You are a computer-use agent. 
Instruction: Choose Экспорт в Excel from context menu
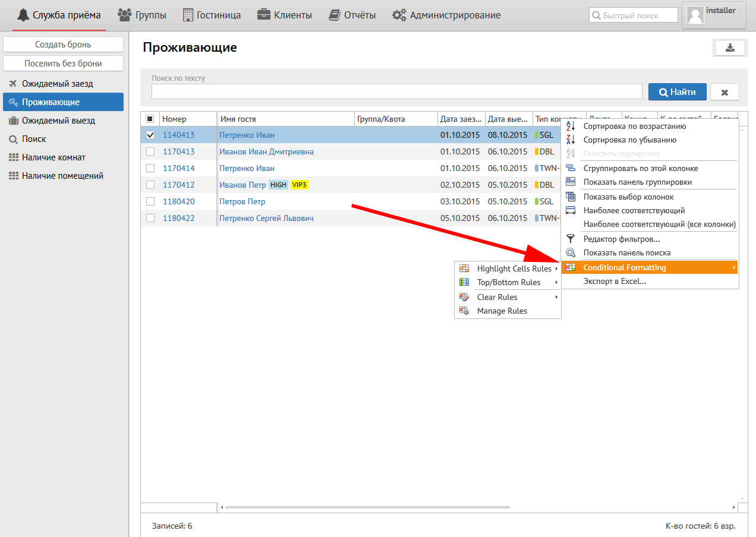615,282
